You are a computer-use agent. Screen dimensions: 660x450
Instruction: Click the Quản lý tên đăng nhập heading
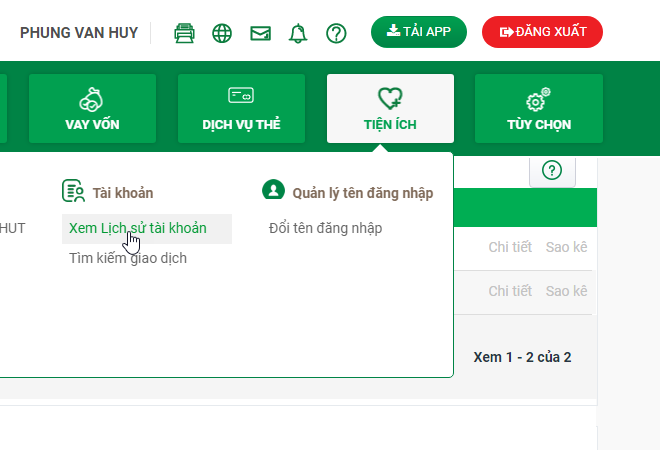click(x=363, y=193)
